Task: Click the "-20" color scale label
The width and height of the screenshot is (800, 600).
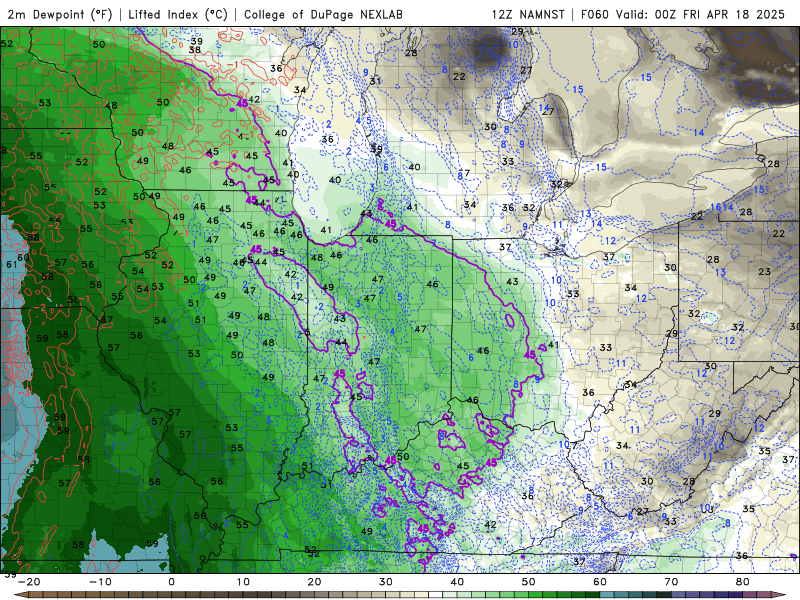Action: click(29, 582)
